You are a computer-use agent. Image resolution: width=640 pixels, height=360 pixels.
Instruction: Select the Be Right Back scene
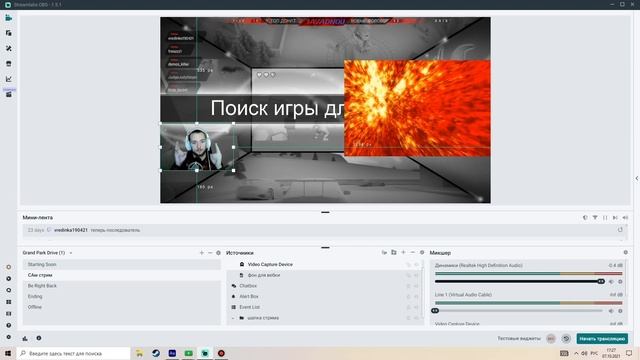click(x=122, y=286)
